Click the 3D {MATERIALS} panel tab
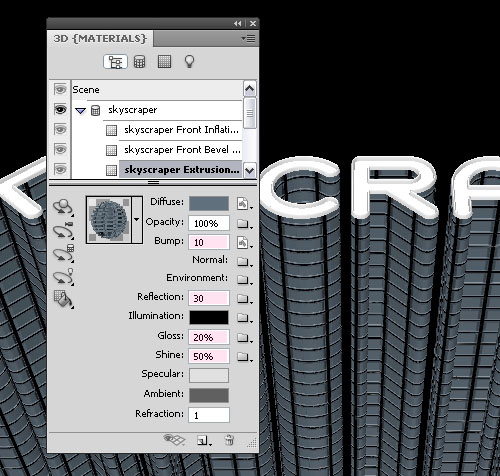Viewport: 500px width, 476px height. click(x=100, y=39)
